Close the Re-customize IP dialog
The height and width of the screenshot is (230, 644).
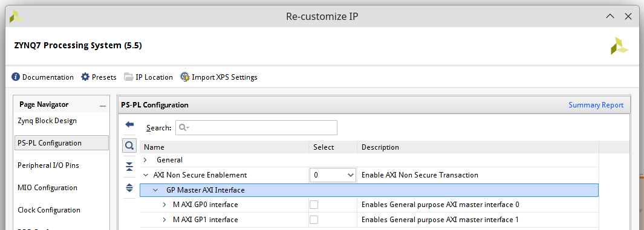[628, 16]
